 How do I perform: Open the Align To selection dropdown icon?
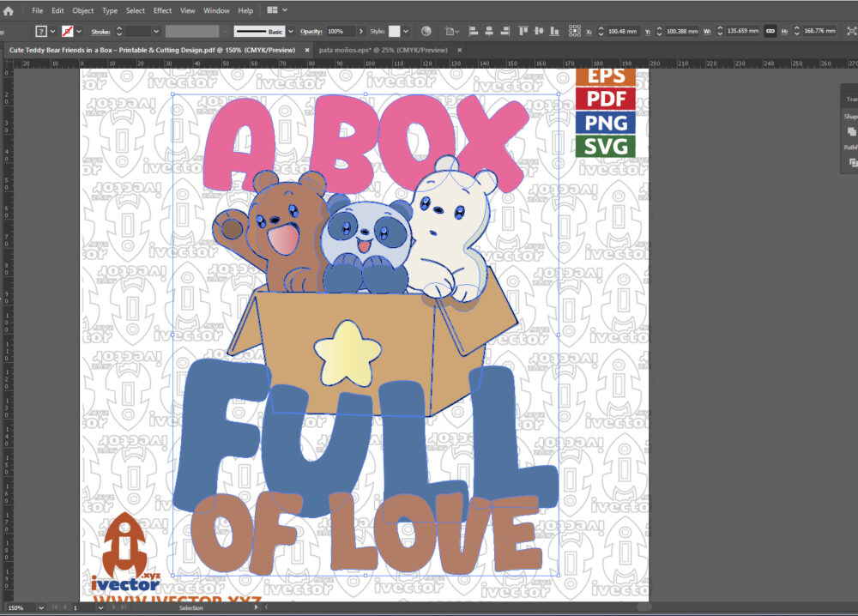[451, 32]
